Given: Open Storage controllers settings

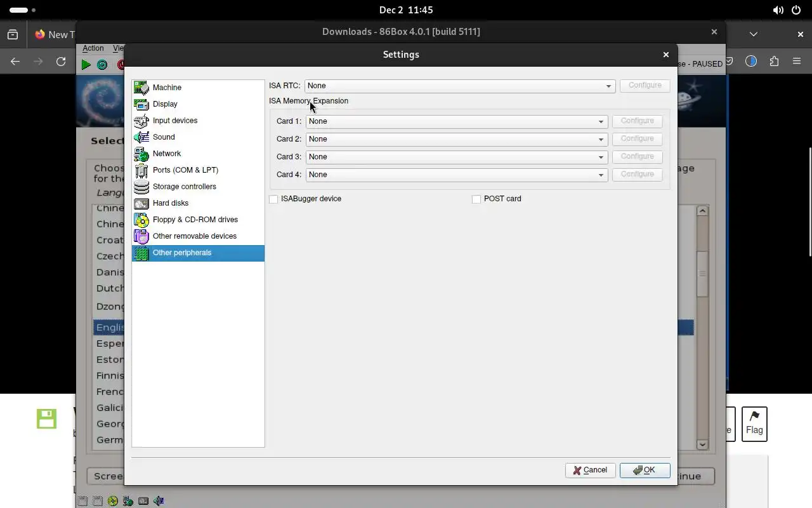Looking at the screenshot, I should click(x=198, y=187).
